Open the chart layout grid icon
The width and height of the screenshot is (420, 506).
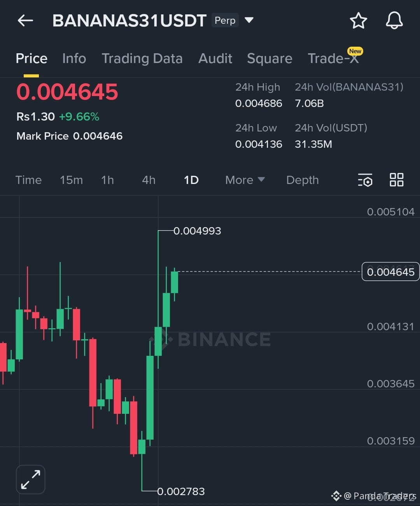396,180
